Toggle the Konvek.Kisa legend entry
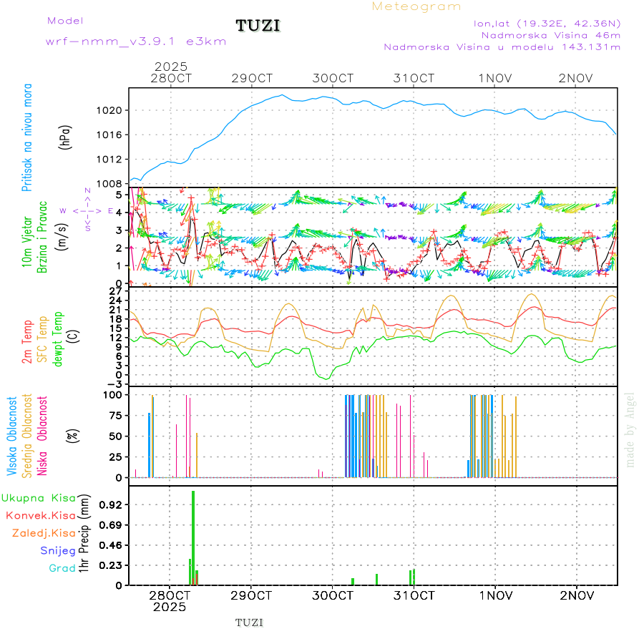 pyautogui.click(x=40, y=515)
